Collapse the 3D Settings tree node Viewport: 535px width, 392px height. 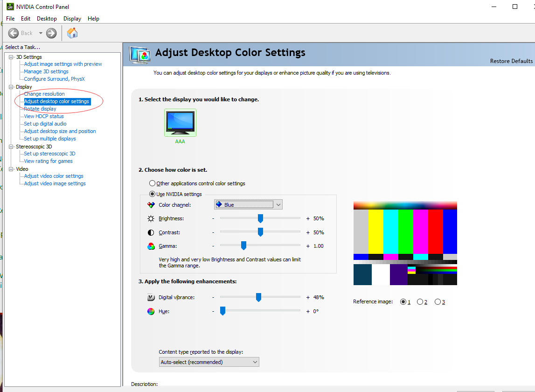pos(11,57)
